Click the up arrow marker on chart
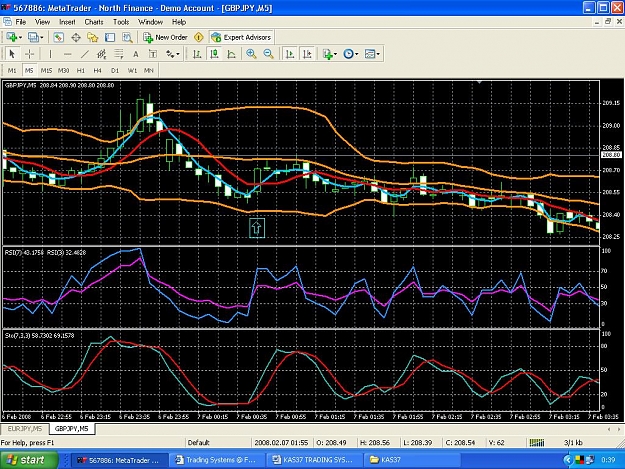Image resolution: width=625 pixels, height=469 pixels. point(257,228)
